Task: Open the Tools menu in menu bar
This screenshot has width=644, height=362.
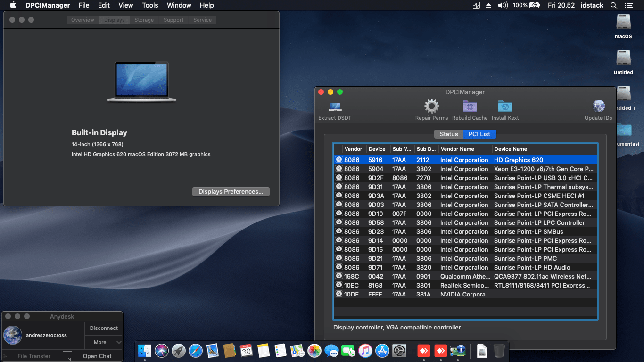Action: click(150, 5)
